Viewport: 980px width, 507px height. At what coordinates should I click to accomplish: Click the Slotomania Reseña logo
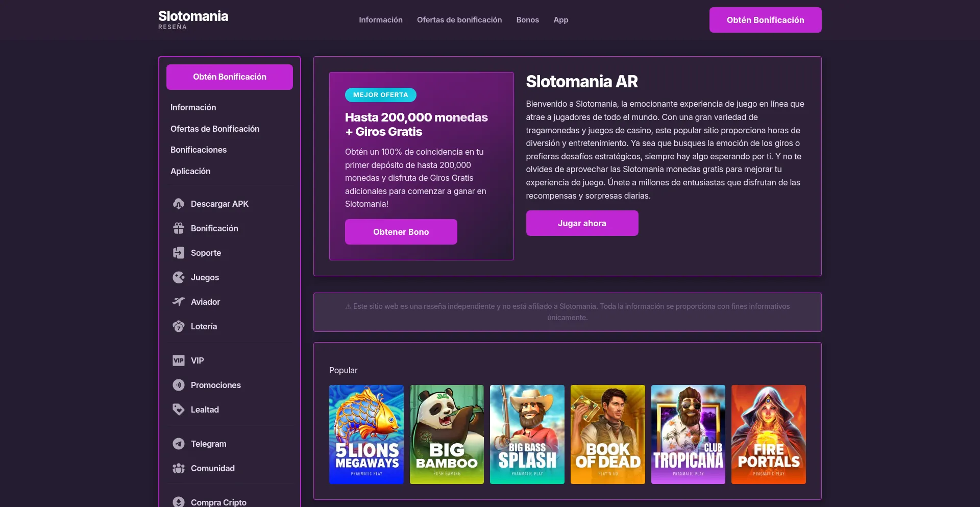[193, 20]
